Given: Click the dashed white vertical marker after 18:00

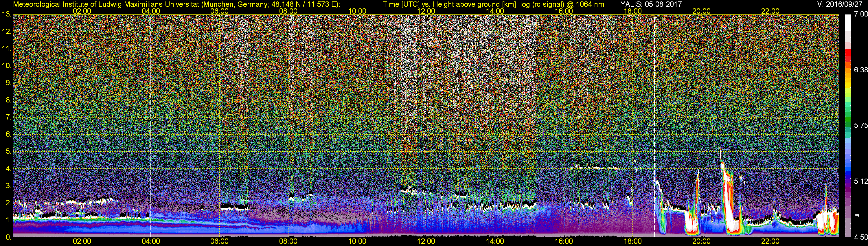Looking at the screenshot, I should pyautogui.click(x=654, y=126).
